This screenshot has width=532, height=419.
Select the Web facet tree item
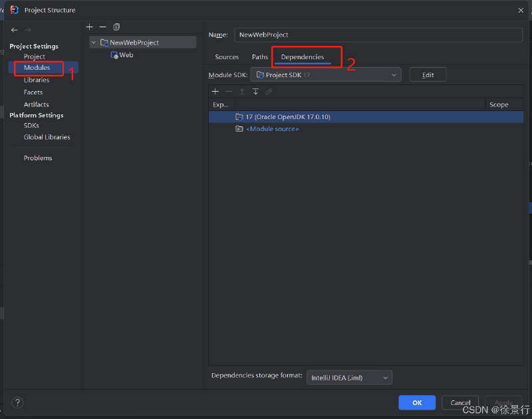122,55
